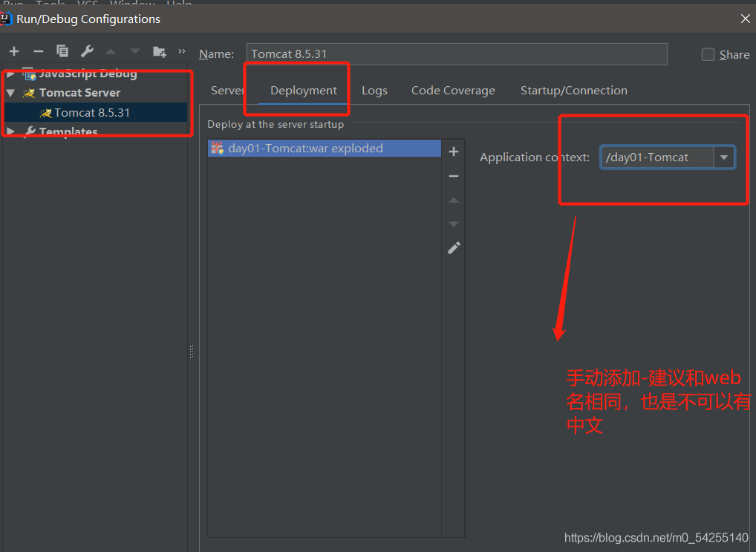The height and width of the screenshot is (552, 756).
Task: Click the sidebar splitter handle
Action: [192, 351]
